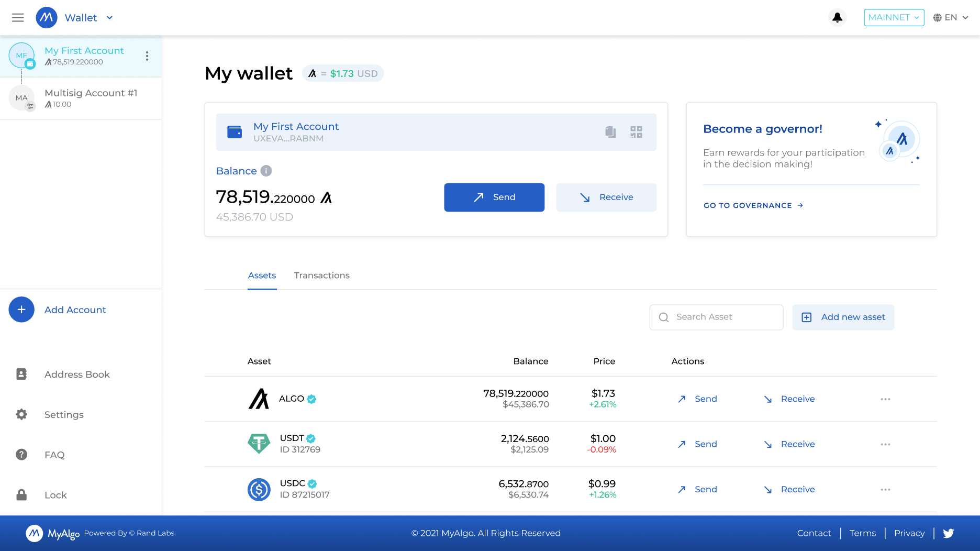The height and width of the screenshot is (551, 980).
Task: Click the USDC coin logo
Action: click(259, 490)
